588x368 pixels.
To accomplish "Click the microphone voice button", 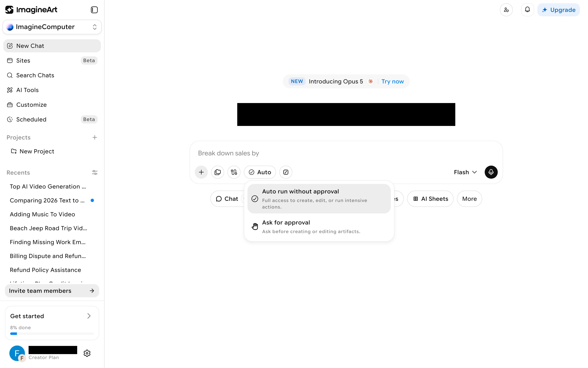I will tap(491, 172).
